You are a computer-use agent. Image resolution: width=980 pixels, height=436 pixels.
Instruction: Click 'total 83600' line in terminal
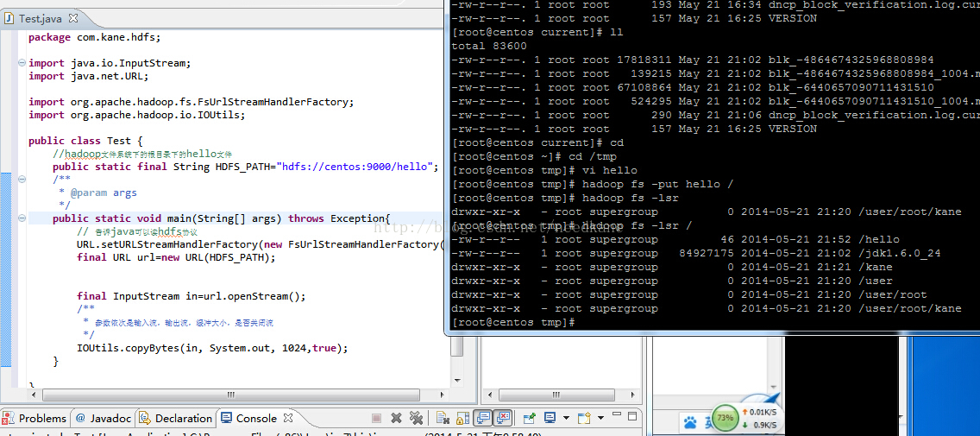489,46
